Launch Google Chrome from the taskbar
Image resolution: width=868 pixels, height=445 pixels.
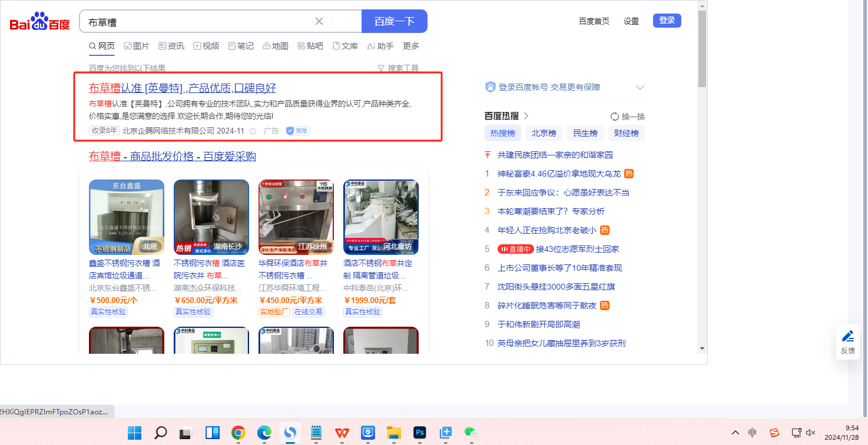tap(238, 433)
